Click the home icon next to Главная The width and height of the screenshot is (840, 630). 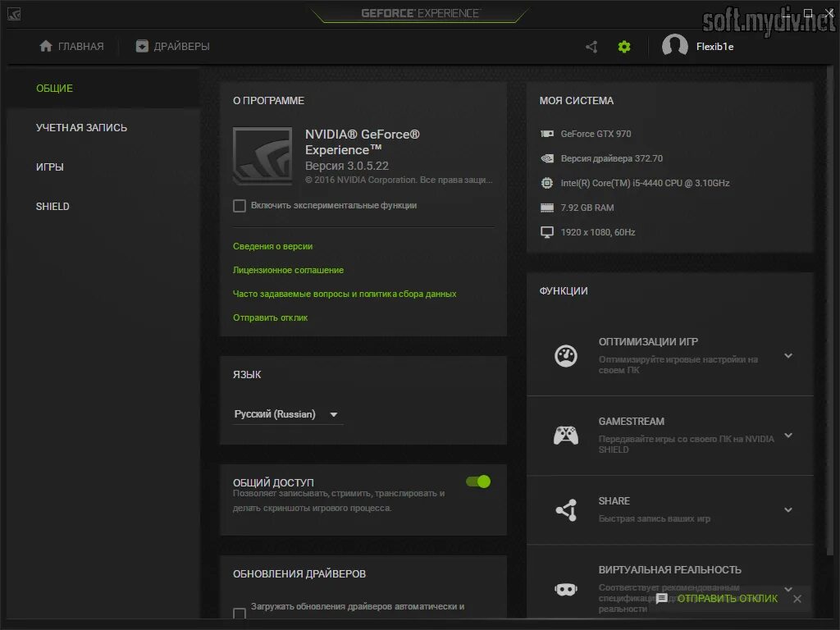46,46
